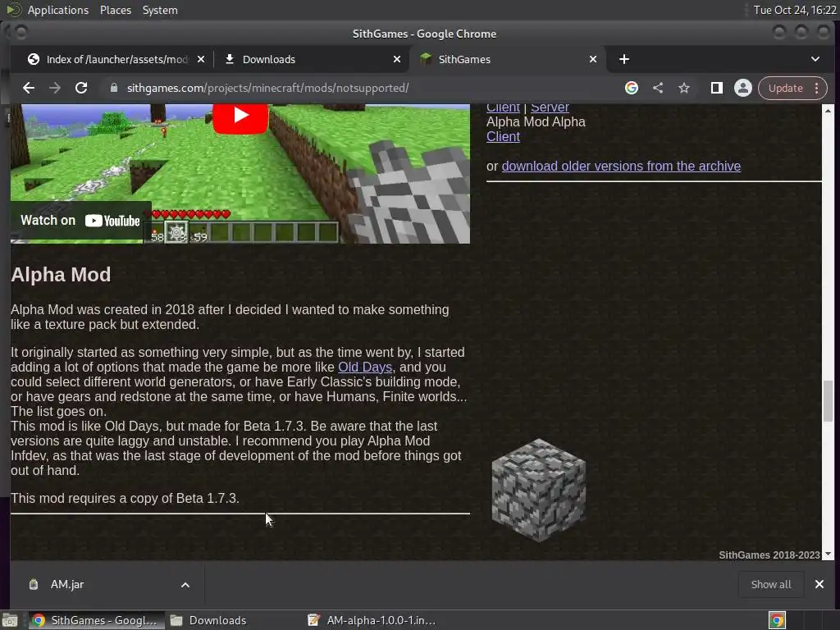Expand the tab search dropdown arrow

[x=815, y=59]
